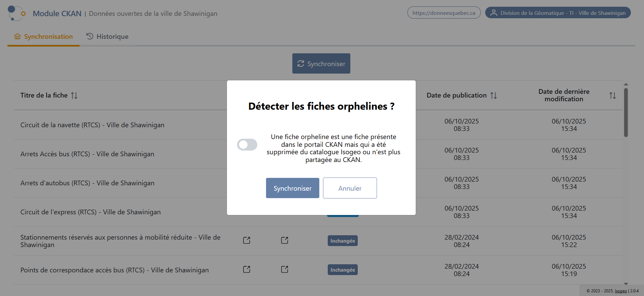
Task: Open the CKAN link icon for Stationnements réservés
Action: tap(285, 240)
